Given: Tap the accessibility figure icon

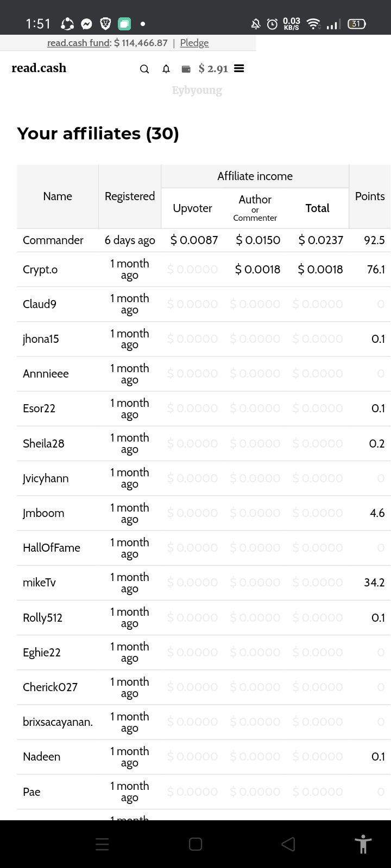Looking at the screenshot, I should point(363,844).
